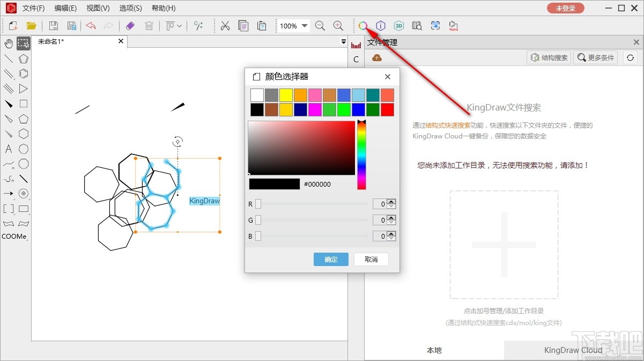Open the document tab list dropdown
This screenshot has height=361, width=644.
click(x=343, y=41)
